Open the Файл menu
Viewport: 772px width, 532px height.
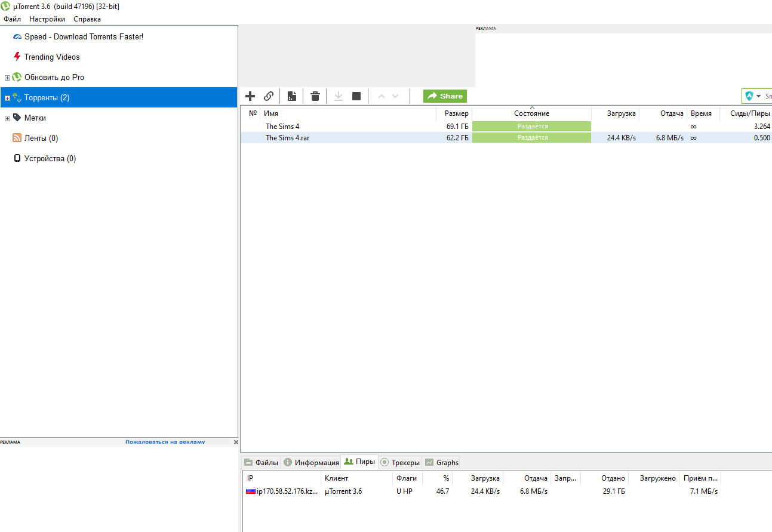click(x=12, y=19)
